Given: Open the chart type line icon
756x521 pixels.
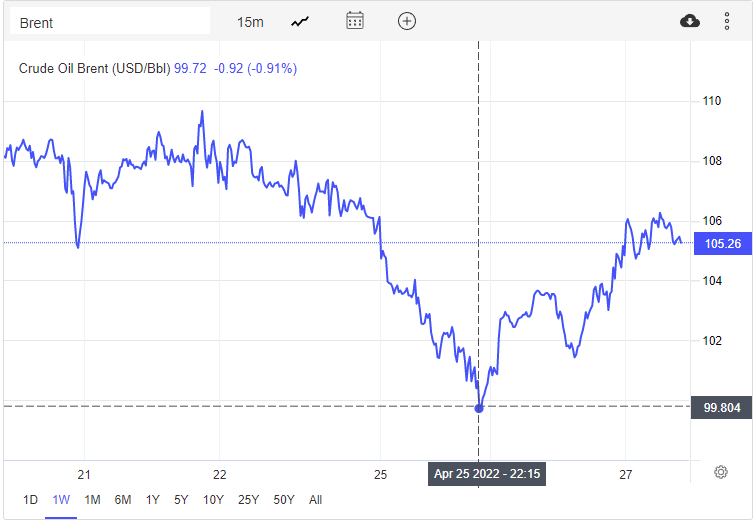Looking at the screenshot, I should tap(300, 21).
